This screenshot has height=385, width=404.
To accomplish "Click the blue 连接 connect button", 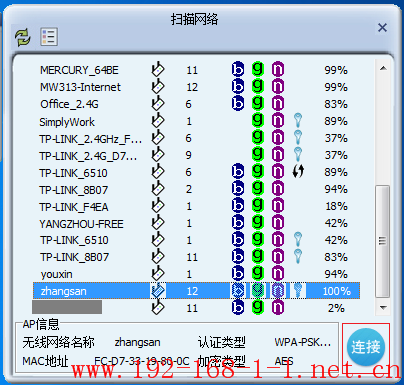I will tap(366, 347).
